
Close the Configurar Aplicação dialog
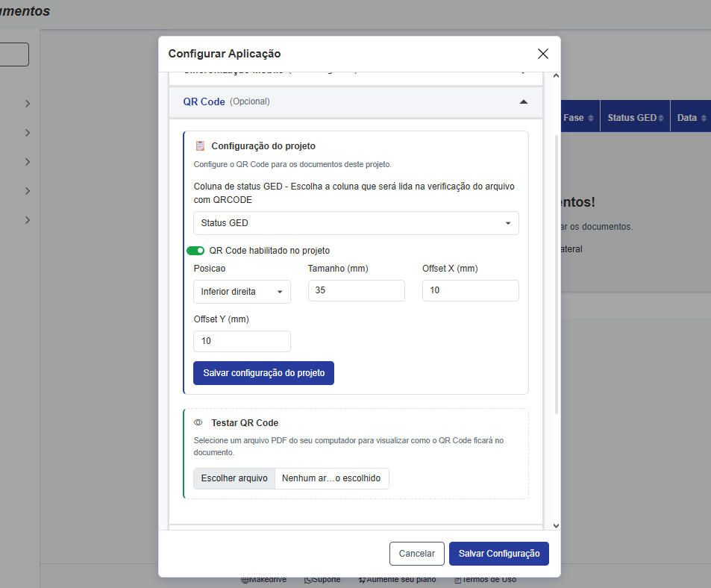tap(542, 54)
